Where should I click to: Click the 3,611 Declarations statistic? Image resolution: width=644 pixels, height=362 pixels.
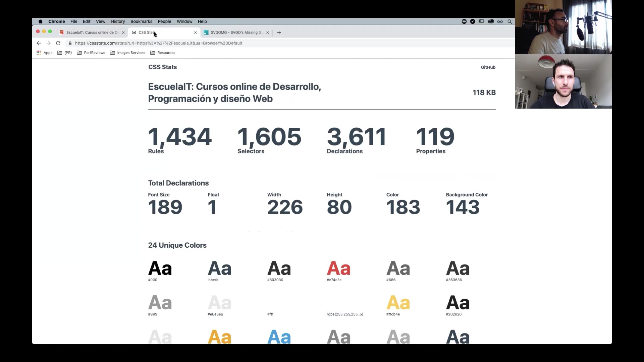[x=357, y=140]
